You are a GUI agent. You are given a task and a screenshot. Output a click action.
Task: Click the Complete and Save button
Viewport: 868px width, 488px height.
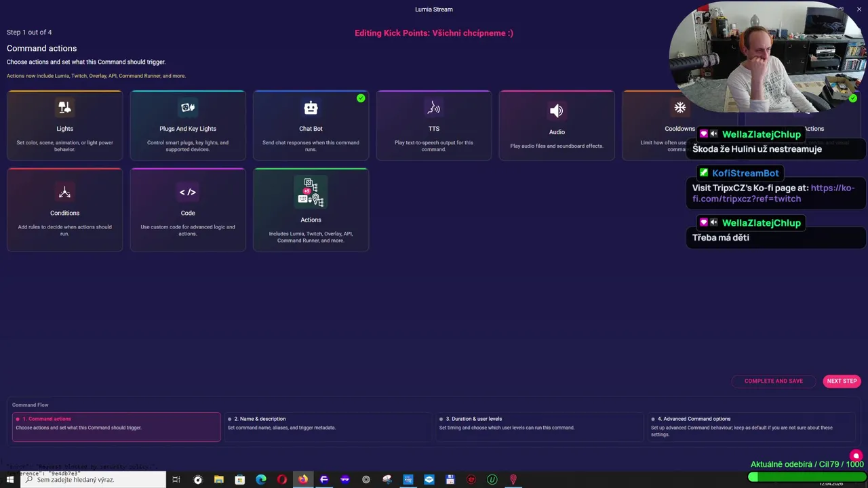pyautogui.click(x=773, y=381)
